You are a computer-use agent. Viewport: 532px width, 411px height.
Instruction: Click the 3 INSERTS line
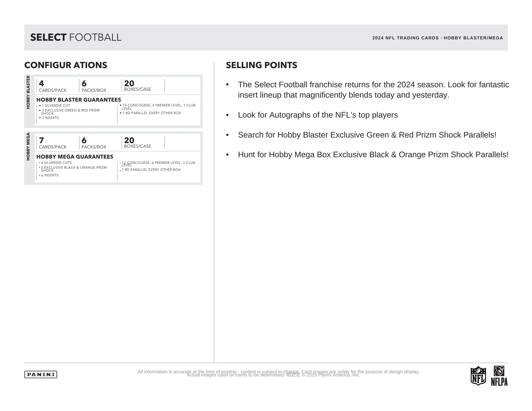pyautogui.click(x=49, y=118)
